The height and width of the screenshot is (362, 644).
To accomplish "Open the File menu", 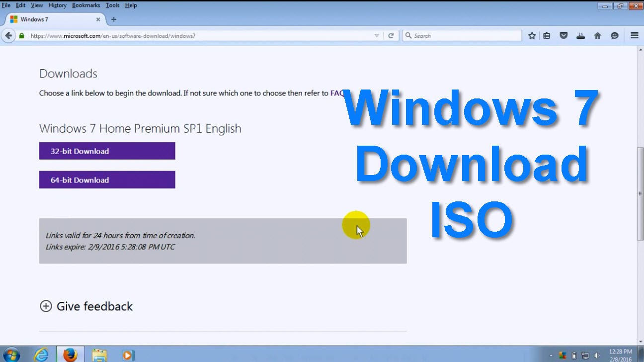I will 6,5.
